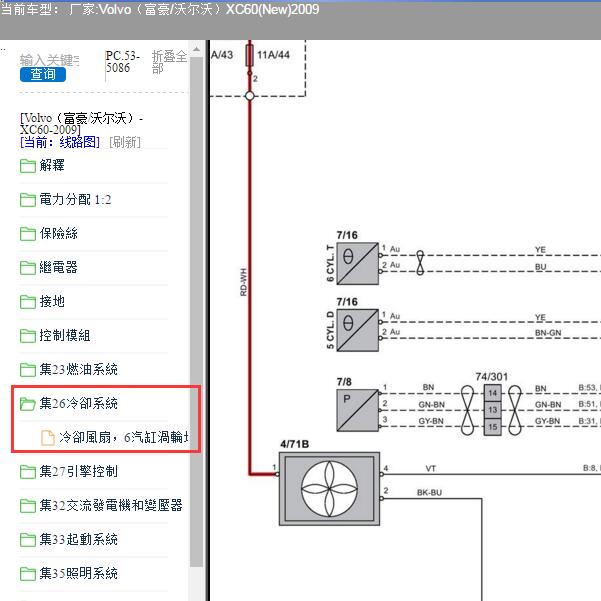Image resolution: width=601 pixels, height=601 pixels.
Task: Click the folder icon beside 保險絲
Action: (28, 234)
